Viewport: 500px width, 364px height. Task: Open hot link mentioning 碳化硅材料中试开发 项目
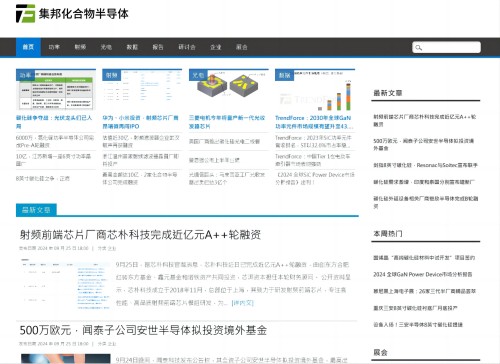424,258
